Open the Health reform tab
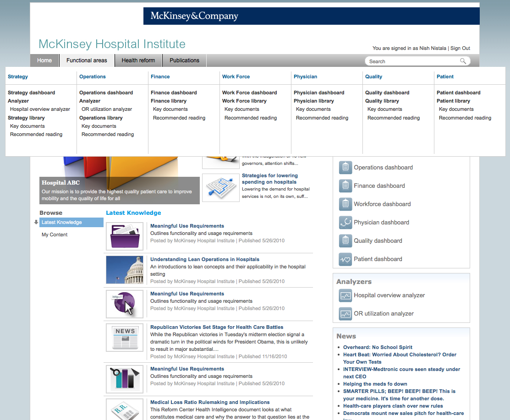Image resolution: width=510 pixels, height=420 pixels. pyautogui.click(x=138, y=60)
